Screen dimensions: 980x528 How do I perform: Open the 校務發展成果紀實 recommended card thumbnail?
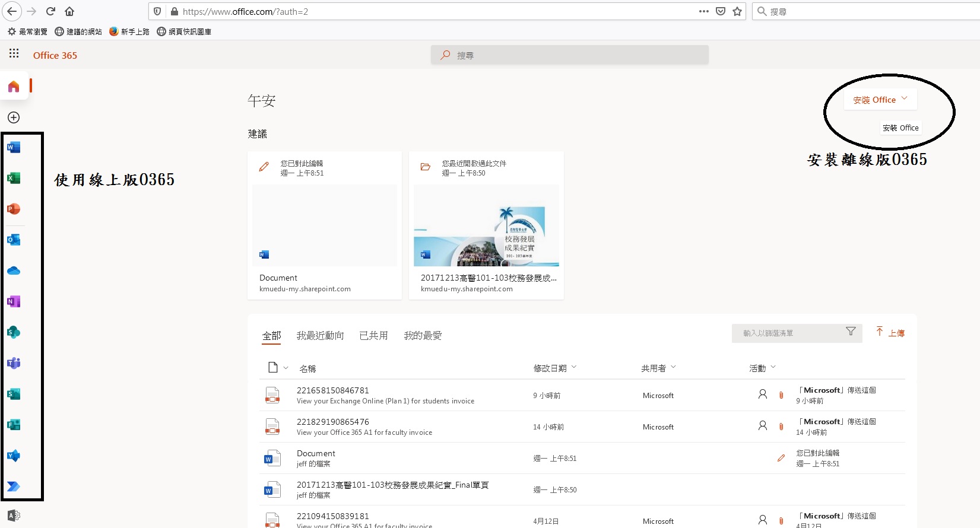tap(486, 225)
